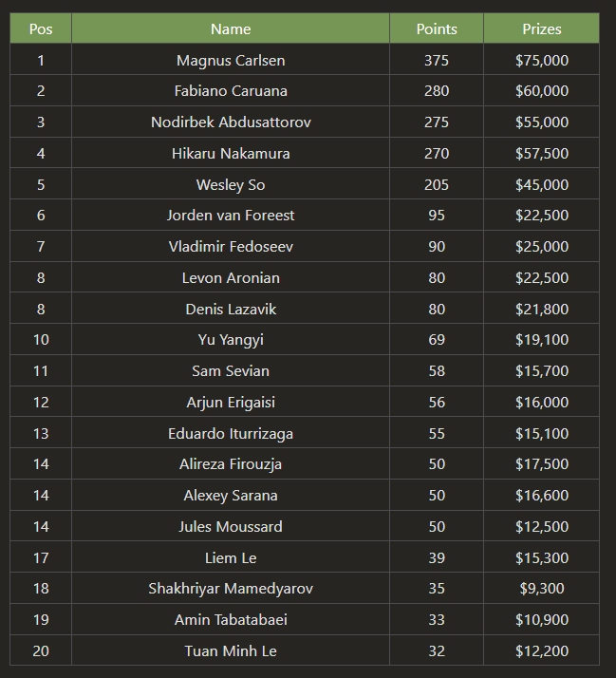Click Tuan Minh Le's name
616x678 pixels.
[x=231, y=651]
